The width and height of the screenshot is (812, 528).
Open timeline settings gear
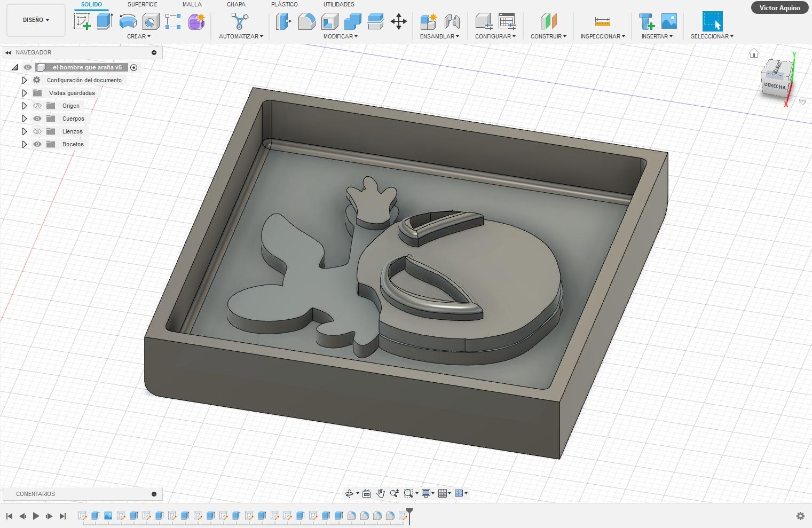tap(800, 516)
